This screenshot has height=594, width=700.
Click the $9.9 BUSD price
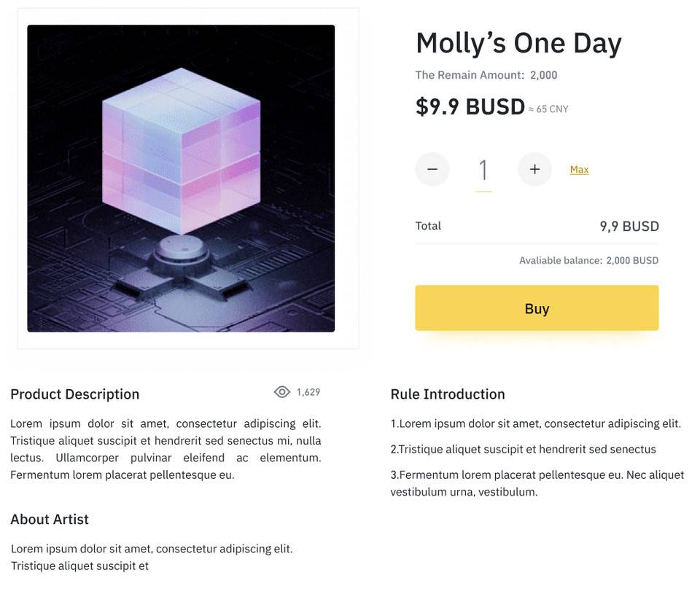coord(470,106)
